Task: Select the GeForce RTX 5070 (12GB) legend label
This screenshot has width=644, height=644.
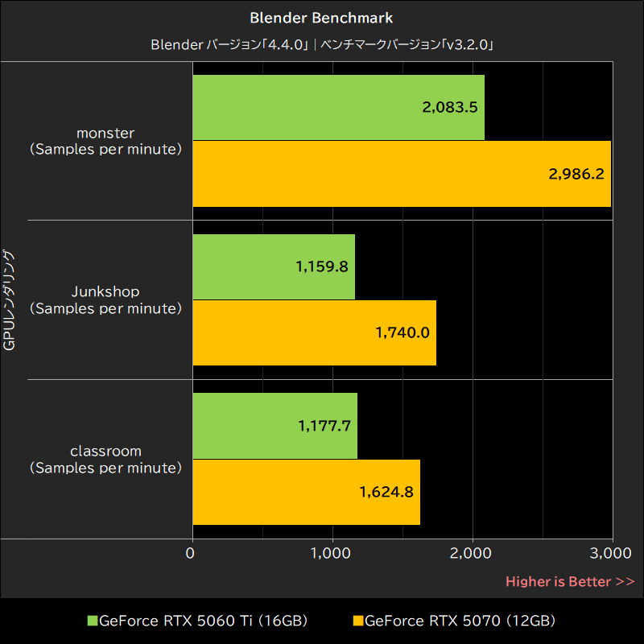Action: (x=460, y=621)
